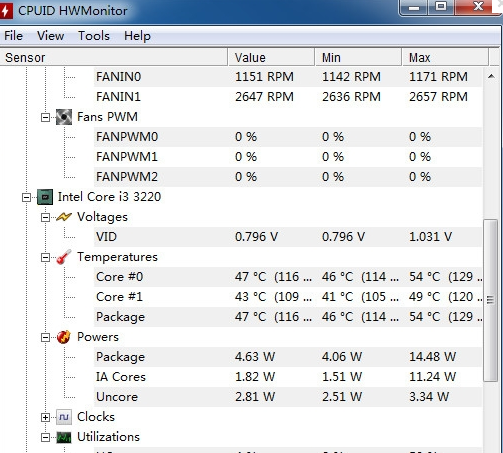Select the FANPWM0 row

288,137
